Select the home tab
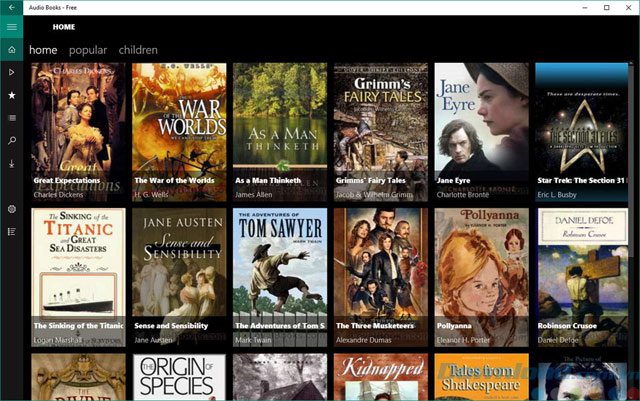The height and width of the screenshot is (401, 640). [43, 50]
